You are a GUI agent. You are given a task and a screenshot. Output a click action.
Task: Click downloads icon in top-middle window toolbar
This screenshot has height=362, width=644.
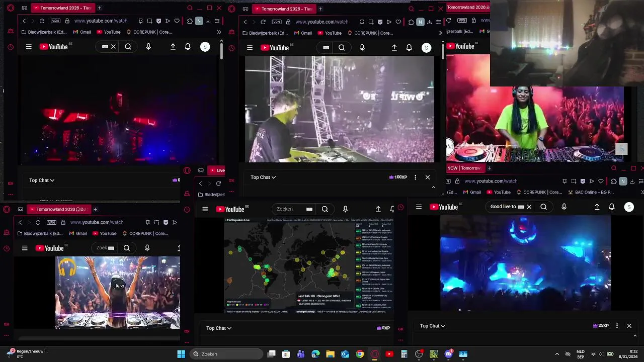(429, 22)
